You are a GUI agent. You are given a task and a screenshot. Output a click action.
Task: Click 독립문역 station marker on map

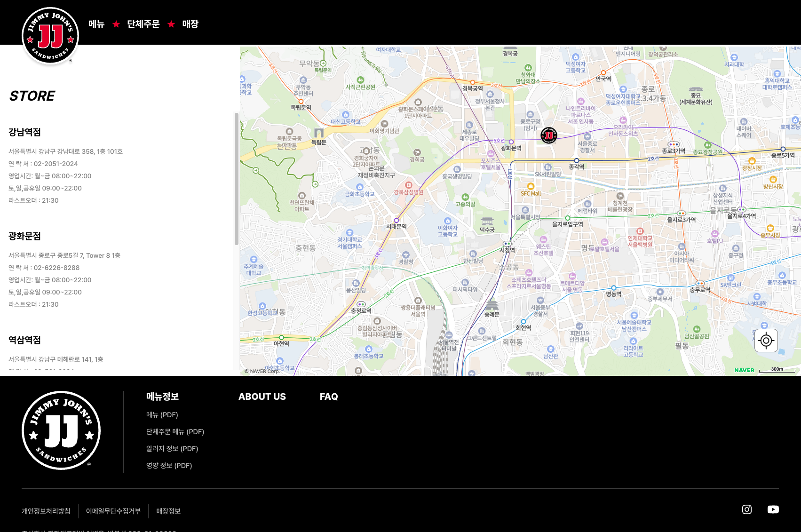pos(301,101)
